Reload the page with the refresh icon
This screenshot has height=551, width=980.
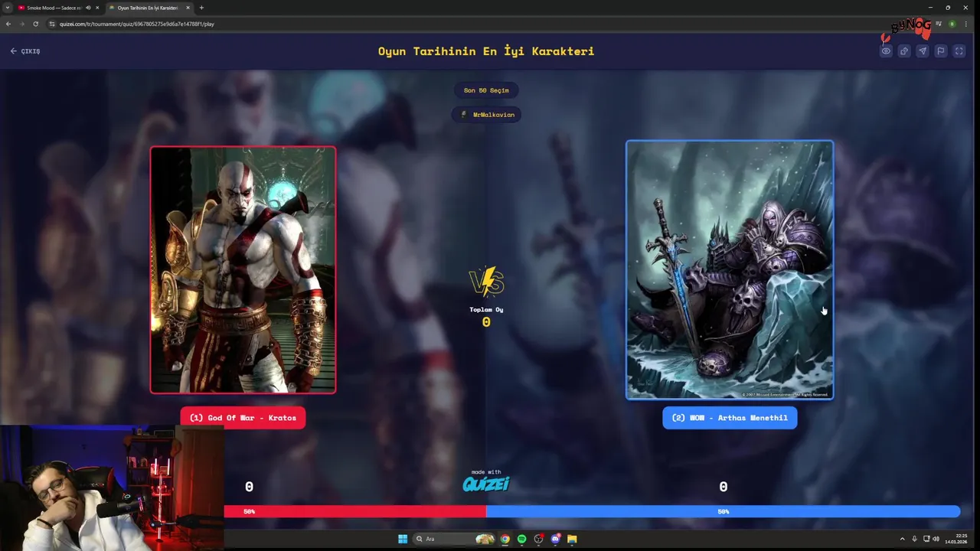[35, 24]
